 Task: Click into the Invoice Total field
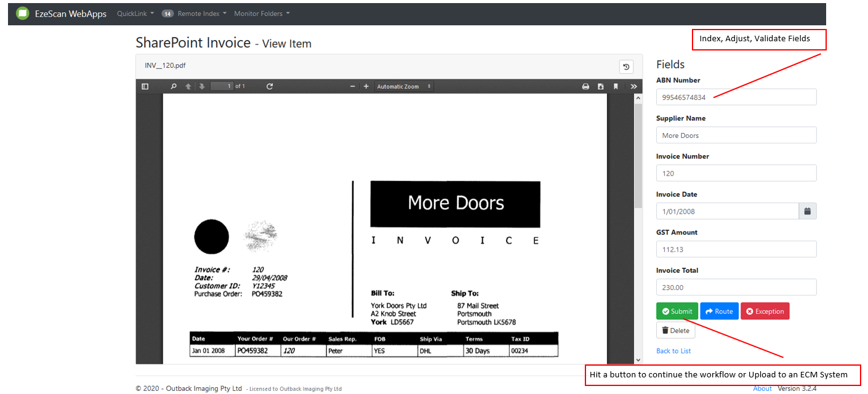(736, 287)
